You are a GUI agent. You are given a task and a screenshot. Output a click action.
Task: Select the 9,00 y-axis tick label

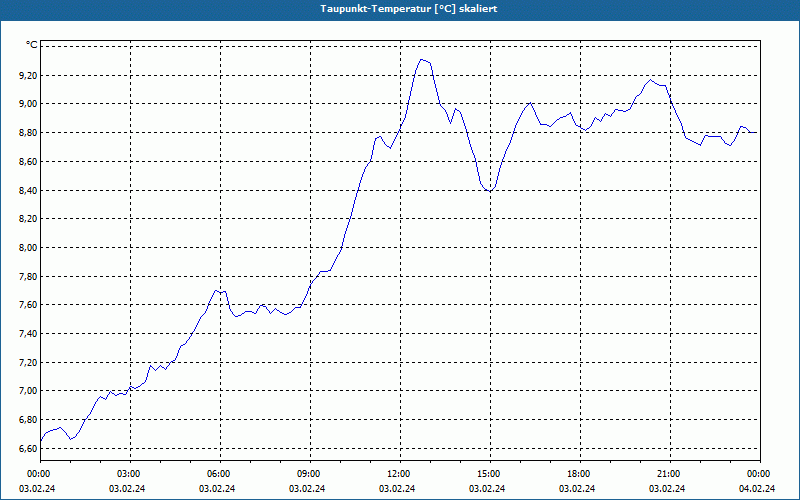click(x=28, y=104)
